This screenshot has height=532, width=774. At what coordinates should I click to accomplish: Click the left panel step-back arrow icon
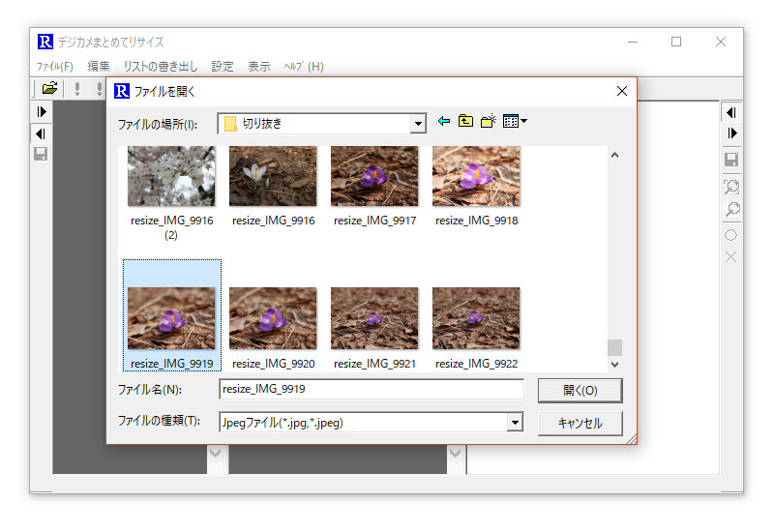[x=42, y=133]
